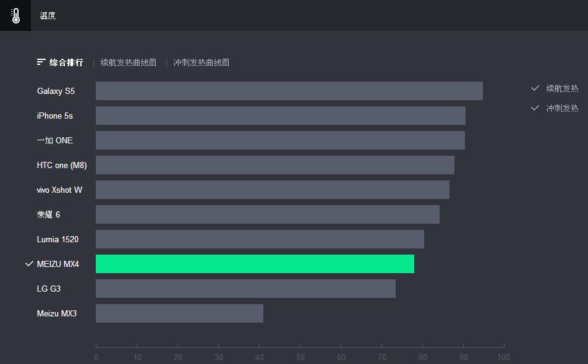This screenshot has height=364, width=588.
Task: Click the 温度 header title
Action: coord(48,15)
